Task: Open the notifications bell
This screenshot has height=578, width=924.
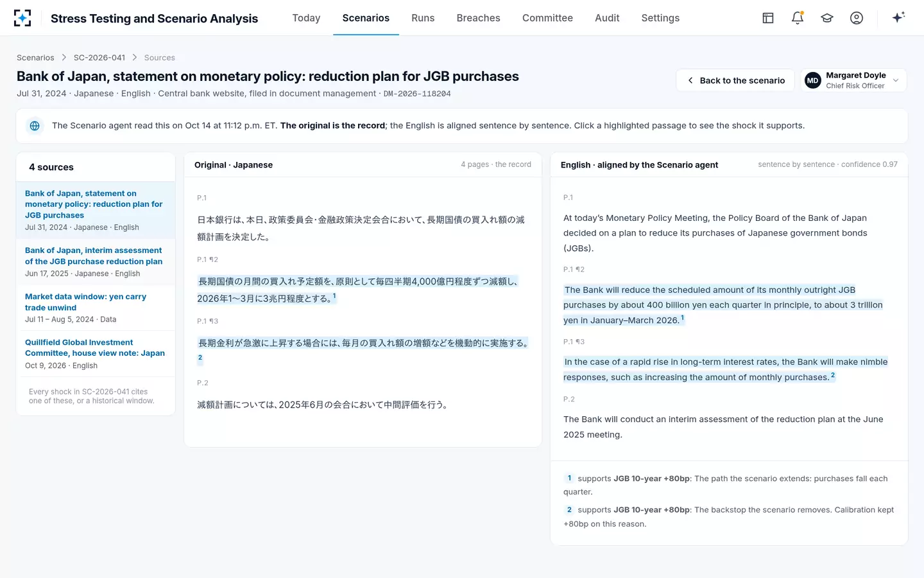Action: point(798,18)
